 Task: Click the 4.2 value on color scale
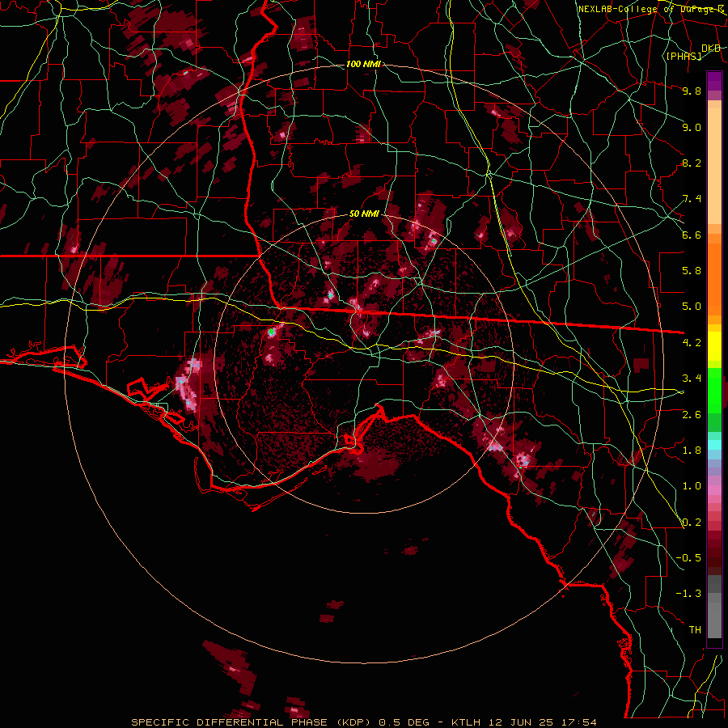coord(692,343)
